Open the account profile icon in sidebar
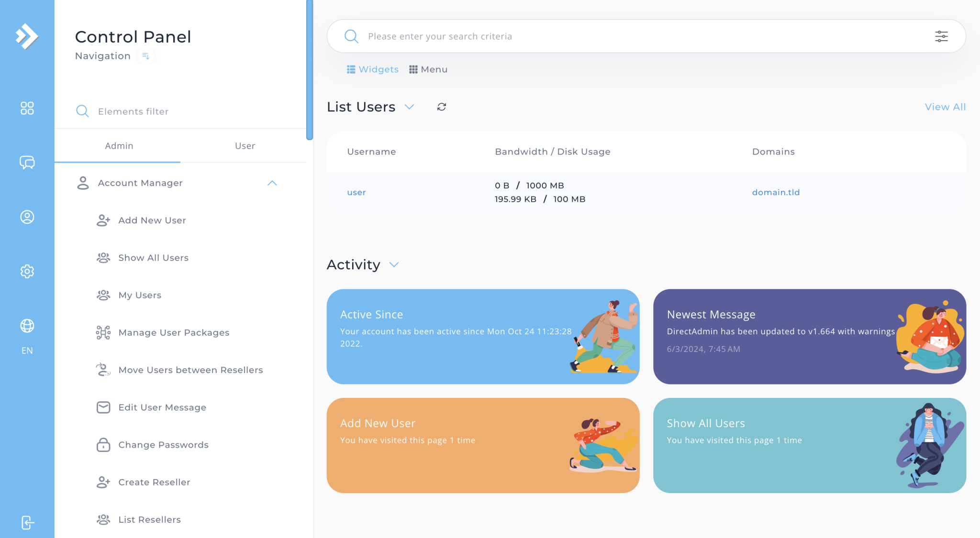 tap(27, 217)
